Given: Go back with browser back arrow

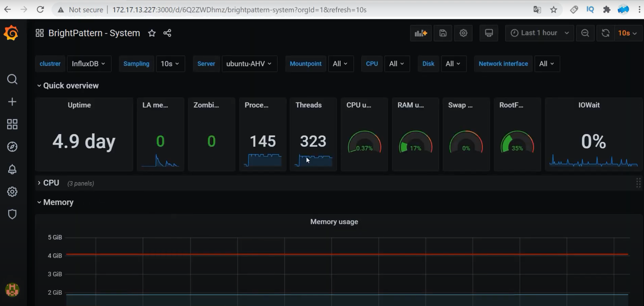Looking at the screenshot, I should (7, 10).
